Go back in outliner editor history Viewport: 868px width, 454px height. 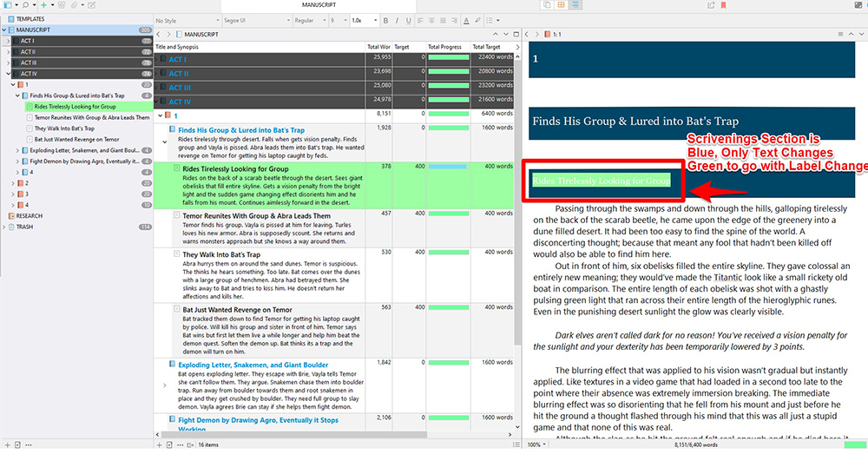tap(159, 35)
